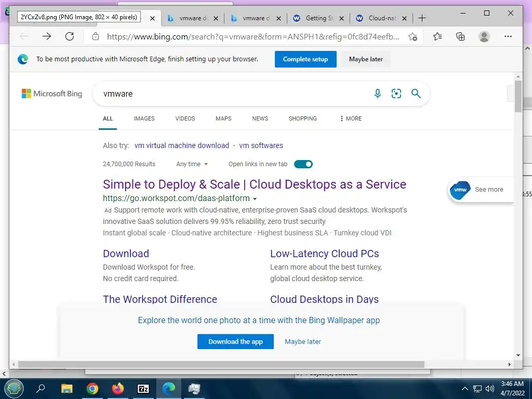This screenshot has height=399, width=532.
Task: Open the Download sitelink
Action: point(126,254)
